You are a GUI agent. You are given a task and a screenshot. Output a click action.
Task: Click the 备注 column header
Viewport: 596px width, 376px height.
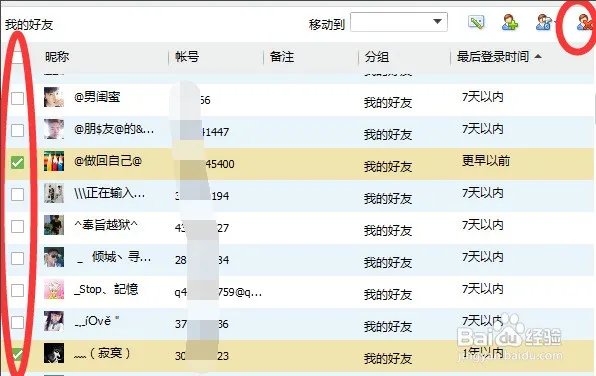[x=282, y=57]
